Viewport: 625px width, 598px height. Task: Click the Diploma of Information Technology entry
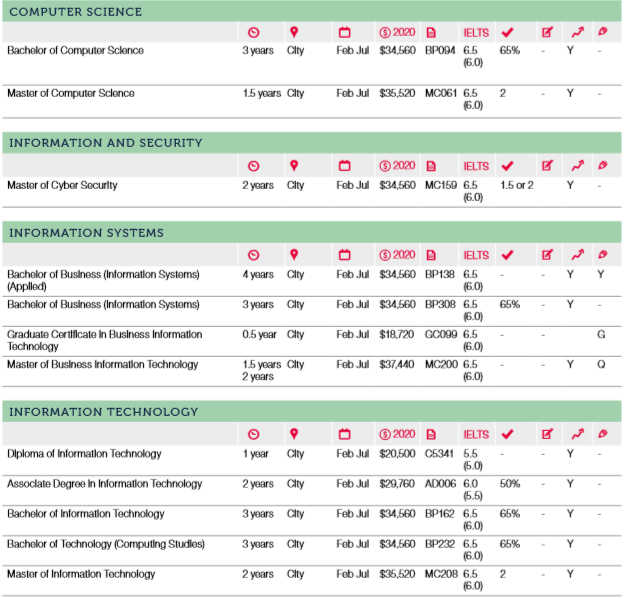(84, 454)
